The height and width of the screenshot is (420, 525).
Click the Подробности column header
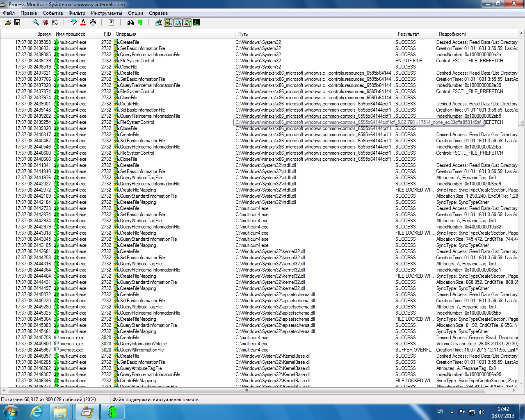click(x=477, y=34)
